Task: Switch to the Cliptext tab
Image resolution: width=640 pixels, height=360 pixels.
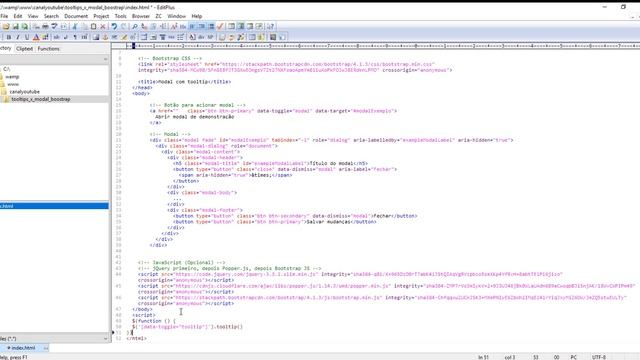Action: click(24, 49)
